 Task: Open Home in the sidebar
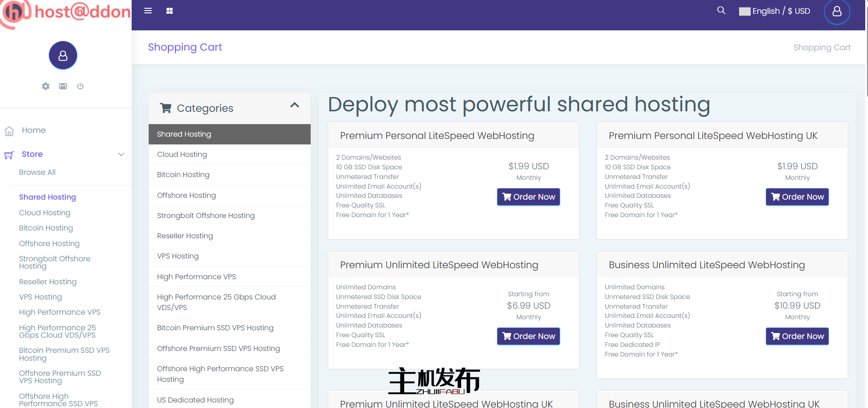pyautogui.click(x=34, y=130)
